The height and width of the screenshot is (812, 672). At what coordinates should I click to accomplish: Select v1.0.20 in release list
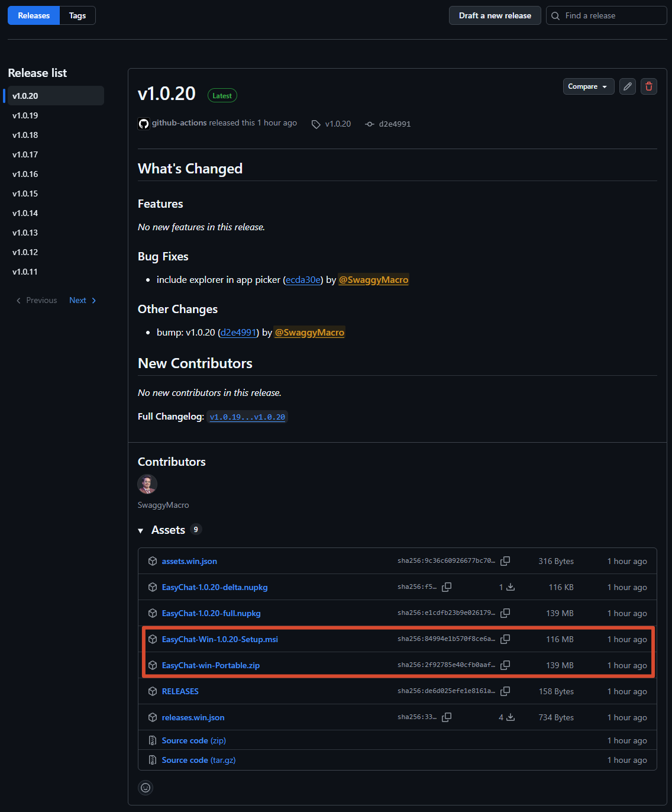(x=56, y=96)
